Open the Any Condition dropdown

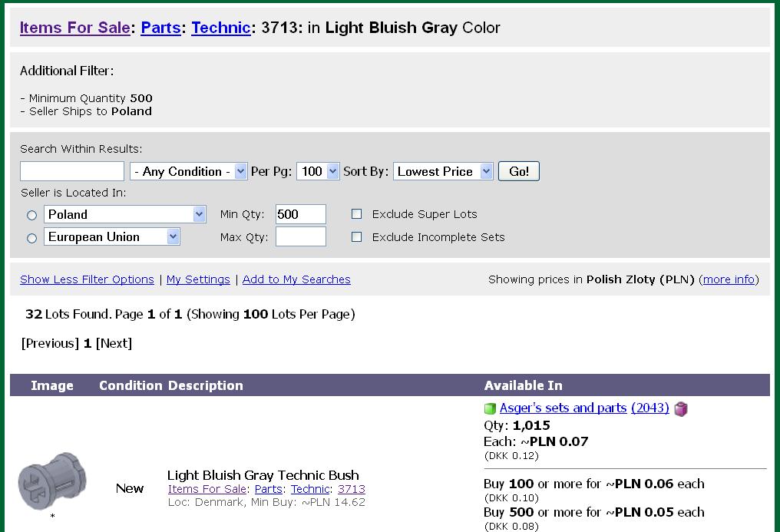tap(189, 171)
